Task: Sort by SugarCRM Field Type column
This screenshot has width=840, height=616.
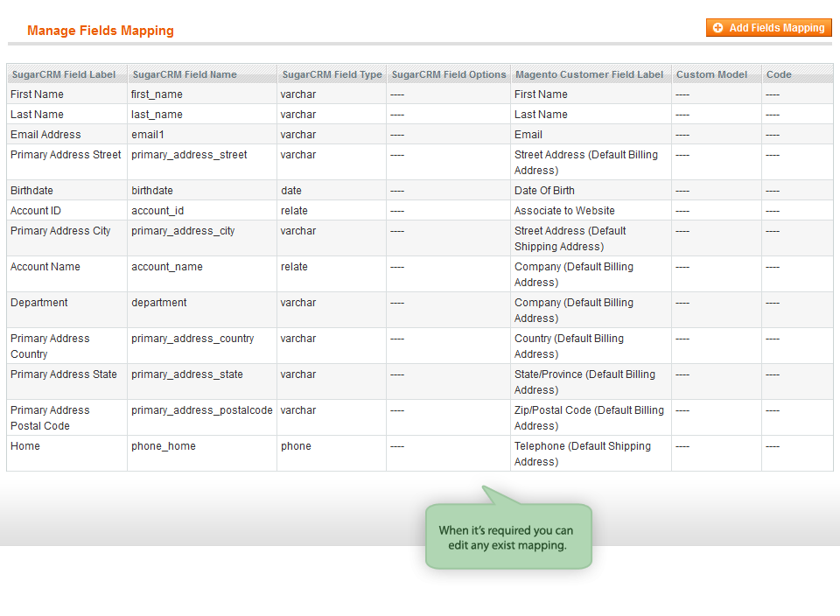Action: point(332,74)
